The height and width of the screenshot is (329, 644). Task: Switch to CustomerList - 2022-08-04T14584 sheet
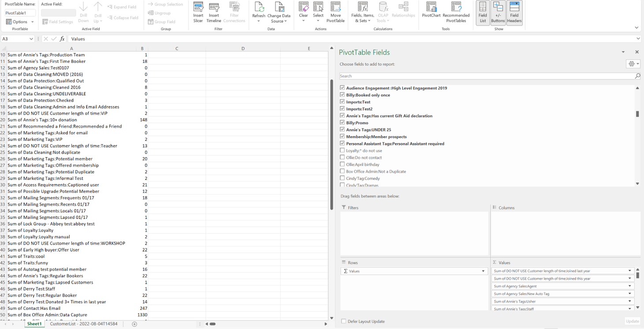84,324
